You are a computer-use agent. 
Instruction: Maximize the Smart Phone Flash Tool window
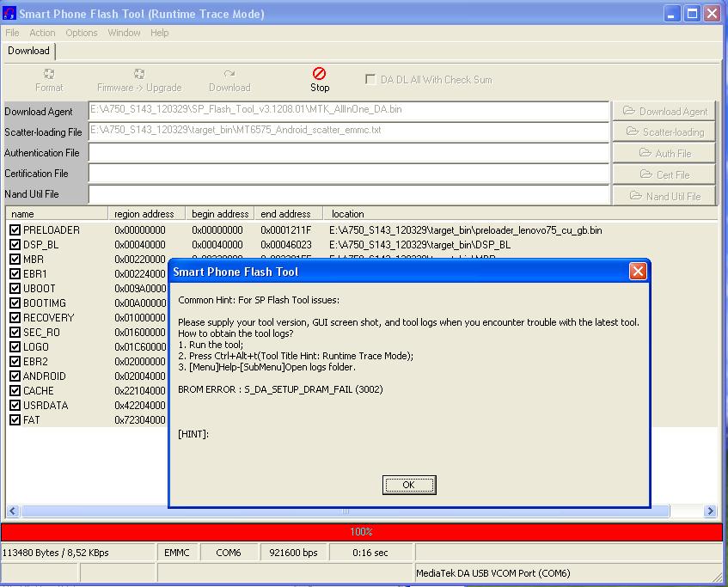point(692,14)
